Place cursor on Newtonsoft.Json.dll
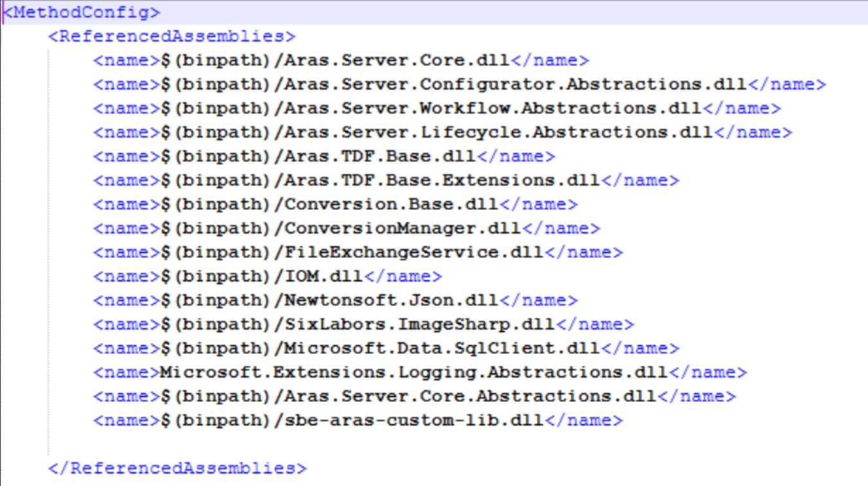Viewport: 868px width, 486px height. click(391, 300)
